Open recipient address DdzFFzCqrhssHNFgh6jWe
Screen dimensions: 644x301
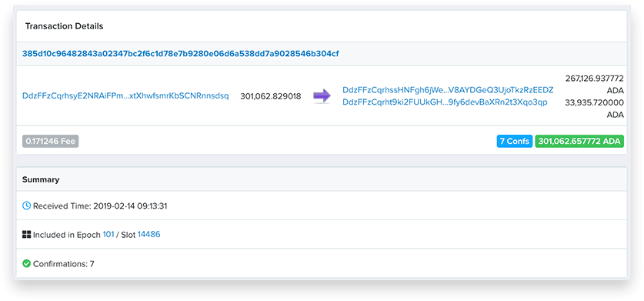pos(448,90)
